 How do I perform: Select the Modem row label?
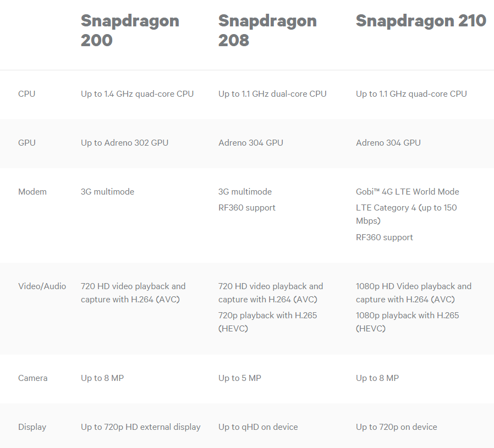(x=32, y=192)
